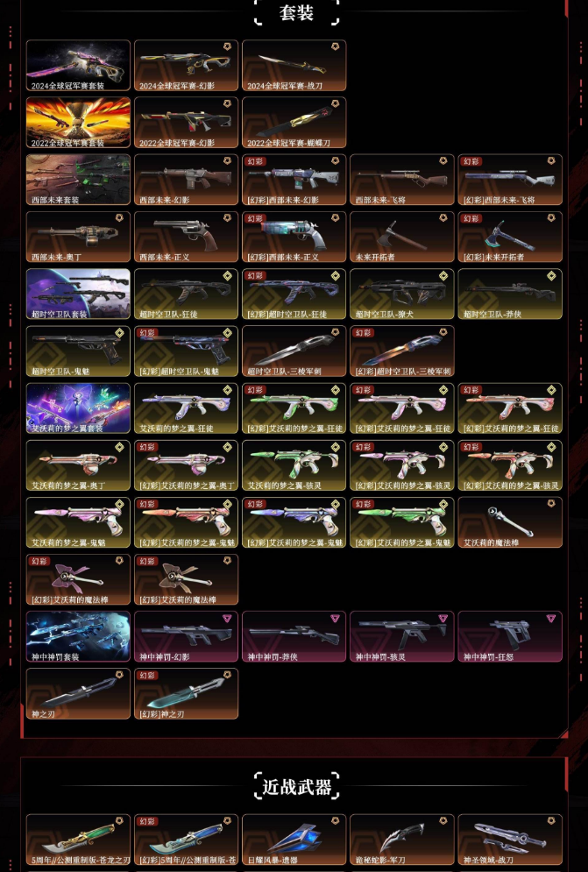Pick the non-幻彩 未来开拓者 axe skin

tap(401, 237)
